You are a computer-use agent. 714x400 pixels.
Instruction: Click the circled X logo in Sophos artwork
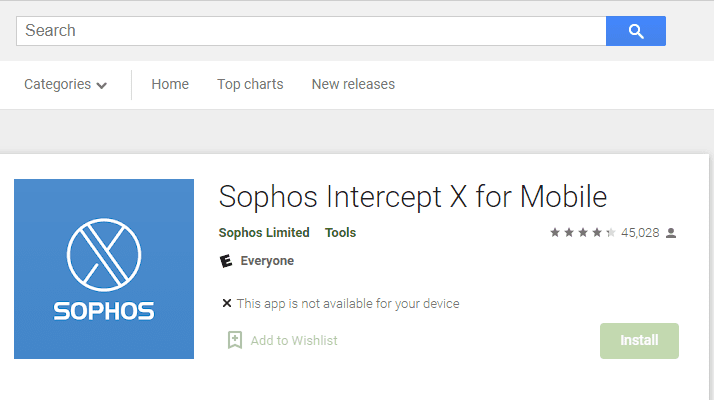pyautogui.click(x=104, y=255)
